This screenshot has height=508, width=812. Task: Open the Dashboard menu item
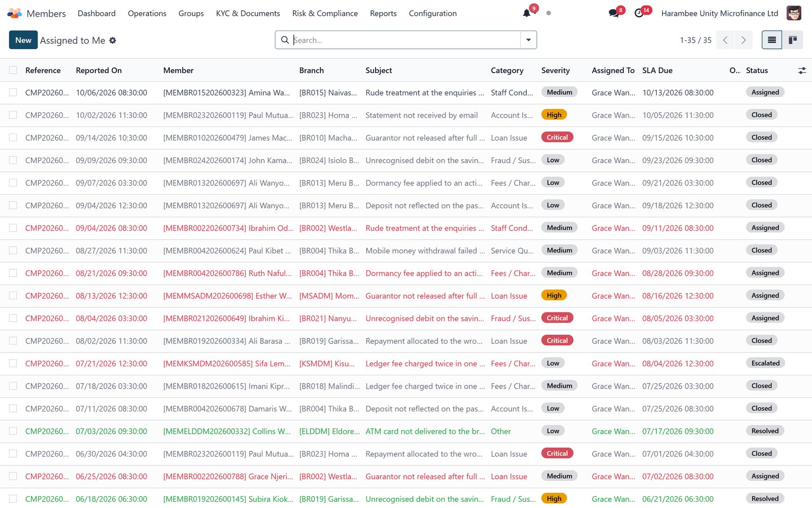[x=96, y=13]
